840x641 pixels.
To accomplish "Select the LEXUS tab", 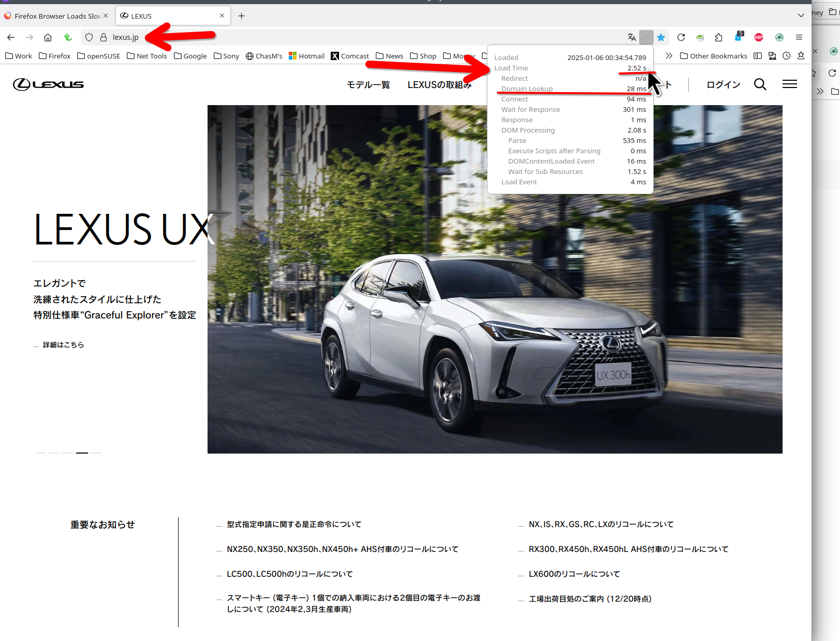I will tap(173, 16).
